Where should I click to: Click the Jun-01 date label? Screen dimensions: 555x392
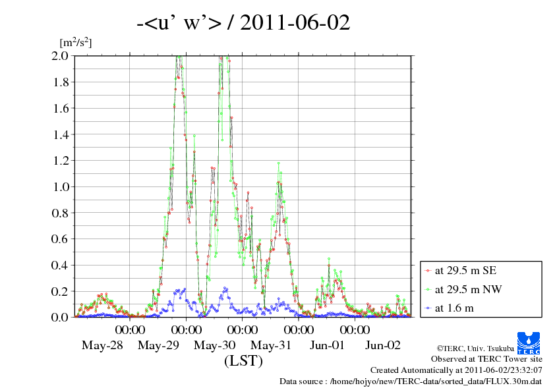tap(327, 345)
